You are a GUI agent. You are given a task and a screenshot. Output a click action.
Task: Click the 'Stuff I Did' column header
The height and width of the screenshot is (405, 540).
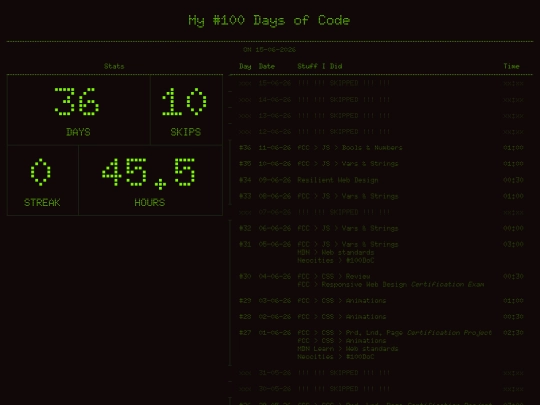point(320,66)
